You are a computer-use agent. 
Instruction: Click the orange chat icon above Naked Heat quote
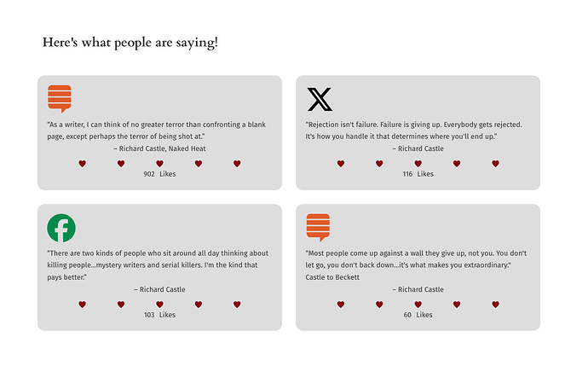click(60, 99)
